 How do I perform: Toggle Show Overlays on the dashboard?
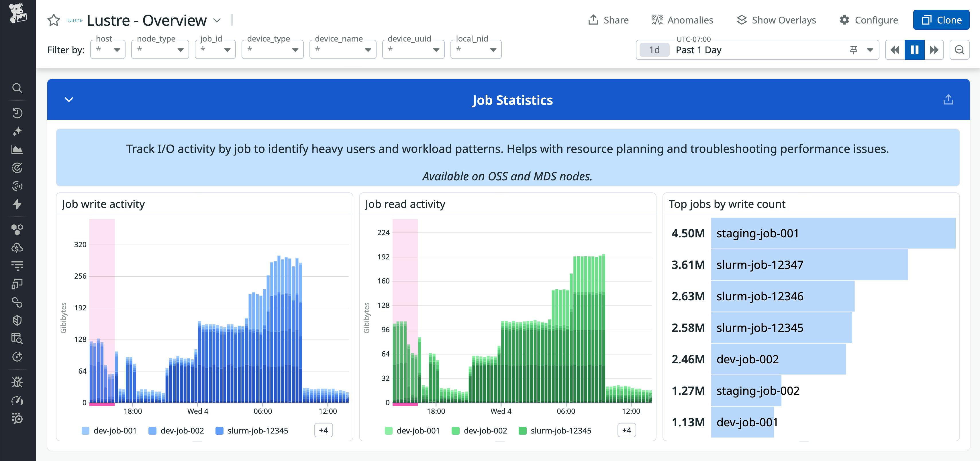point(776,20)
